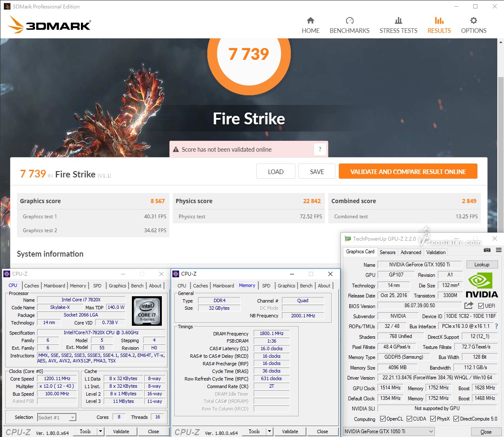Image resolution: width=504 pixels, height=437 pixels.
Task: Open About tab in Memory CPU-Z window
Action: [324, 286]
